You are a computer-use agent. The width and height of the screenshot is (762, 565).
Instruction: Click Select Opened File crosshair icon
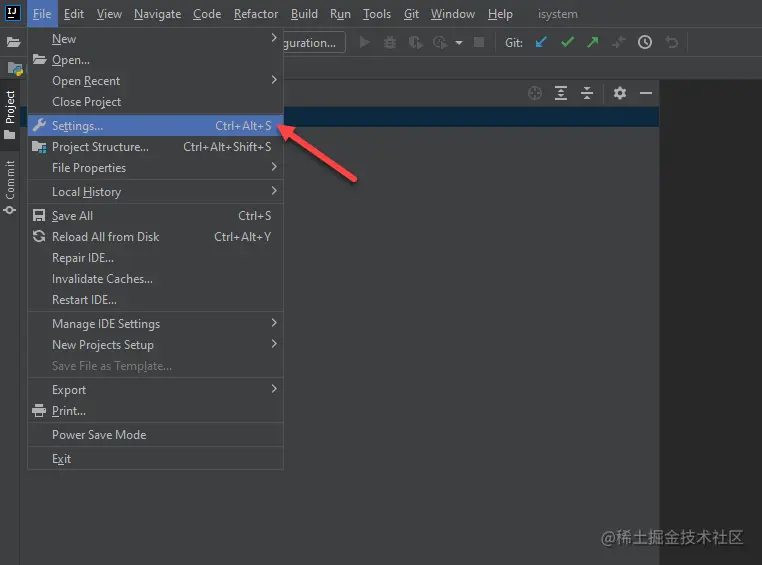click(x=535, y=93)
